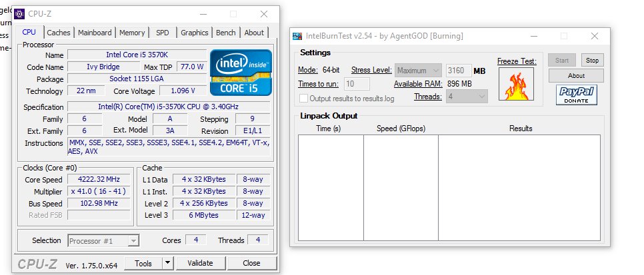Click the Socket 1155 LGA package value
Viewport: 644px width, 275px height.
[137, 79]
